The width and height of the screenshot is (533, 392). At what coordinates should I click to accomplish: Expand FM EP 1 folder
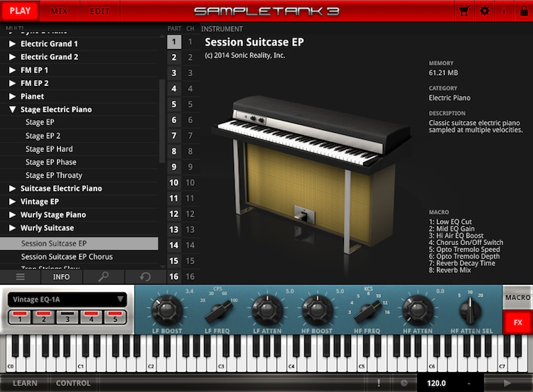pyautogui.click(x=12, y=70)
